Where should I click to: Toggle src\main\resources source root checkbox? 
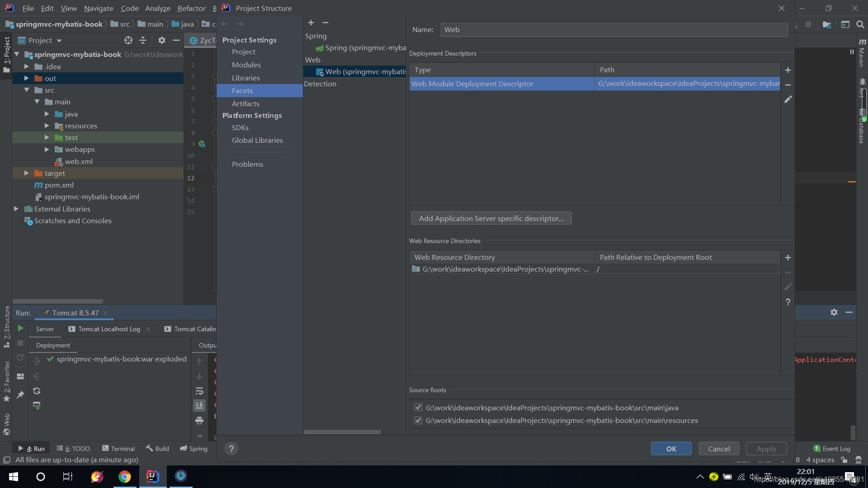click(419, 420)
